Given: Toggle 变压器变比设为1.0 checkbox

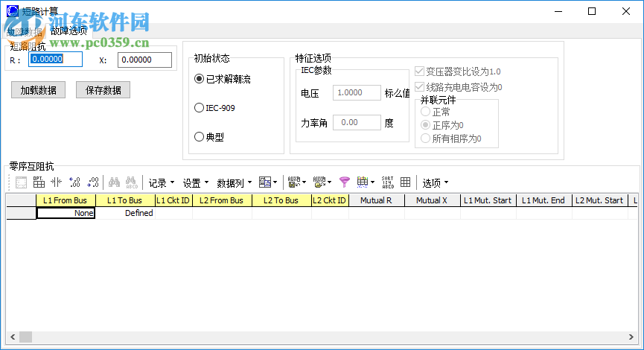Looking at the screenshot, I should [419, 71].
